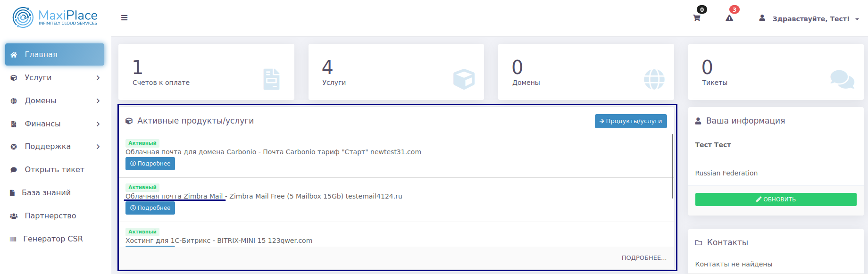Go to Главная in sidebar
Viewport: 868px width, 274px height.
click(x=55, y=54)
